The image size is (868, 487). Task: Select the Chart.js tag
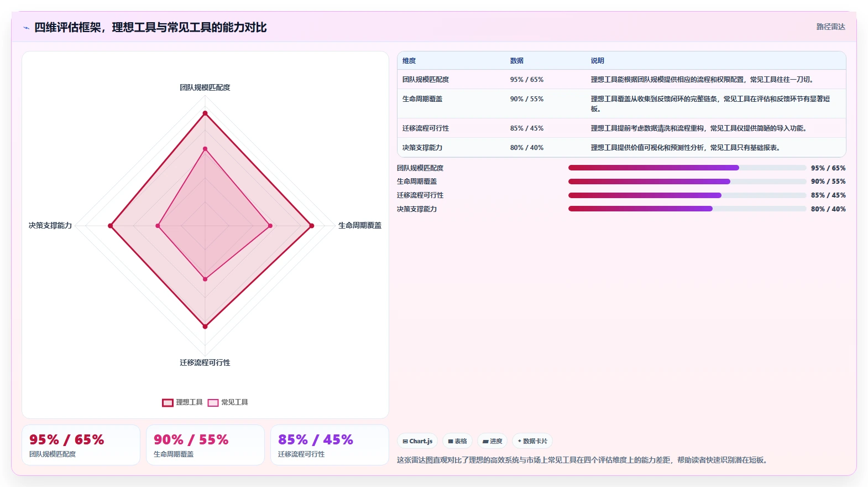[417, 441]
